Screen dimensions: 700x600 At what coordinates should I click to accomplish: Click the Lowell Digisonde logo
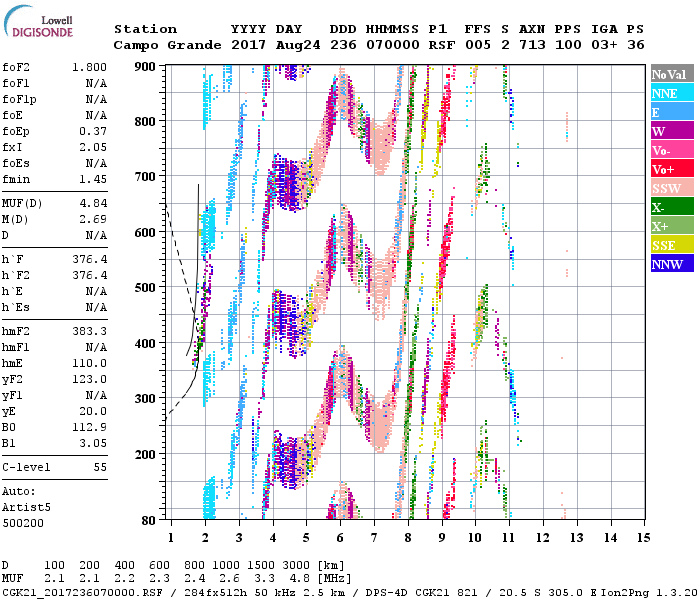click(38, 21)
